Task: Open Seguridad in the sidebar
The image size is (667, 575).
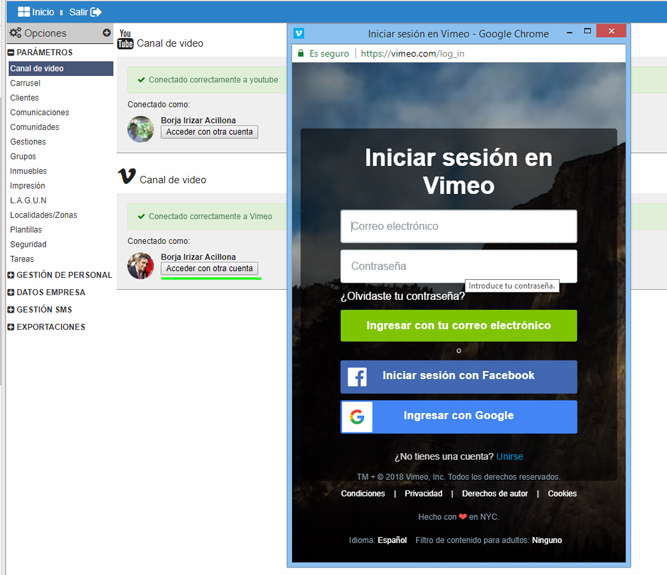Action: pyautogui.click(x=28, y=244)
